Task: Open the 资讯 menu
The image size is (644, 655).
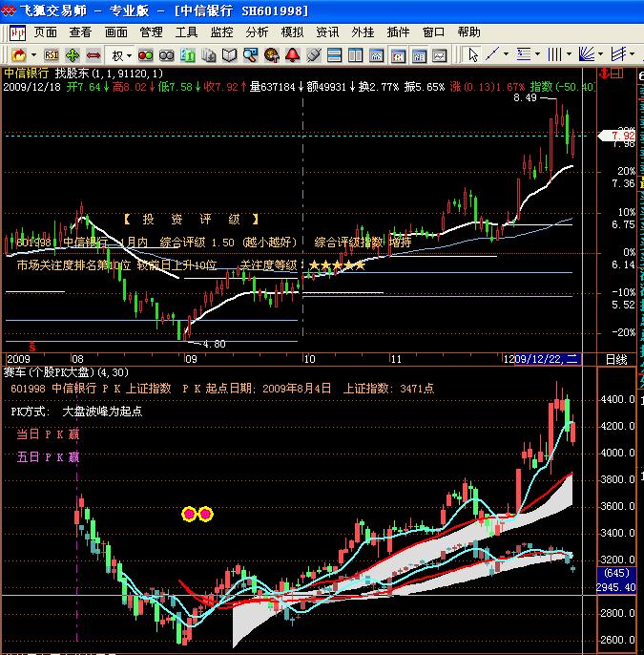Action: pyautogui.click(x=327, y=32)
